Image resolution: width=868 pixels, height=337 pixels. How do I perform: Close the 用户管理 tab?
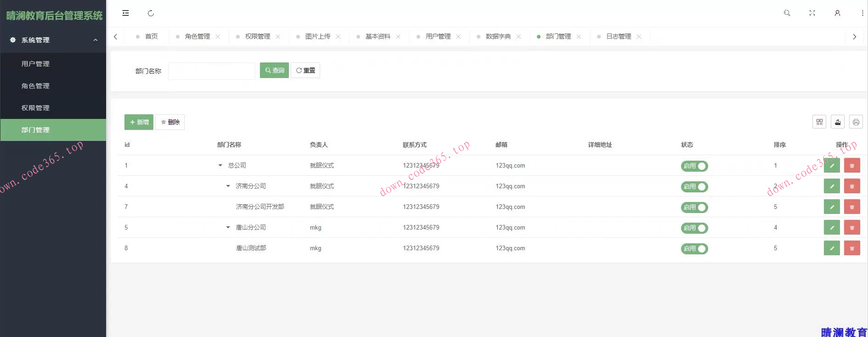point(458,37)
